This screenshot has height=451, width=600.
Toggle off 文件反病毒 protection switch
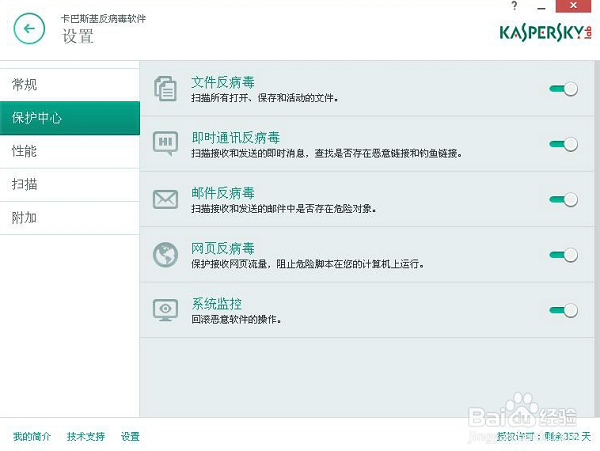coord(563,89)
